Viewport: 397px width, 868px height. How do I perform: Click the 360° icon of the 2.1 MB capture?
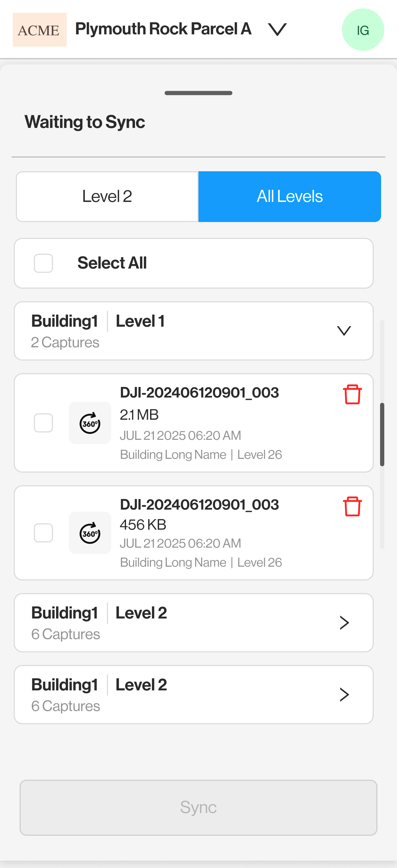coord(90,423)
